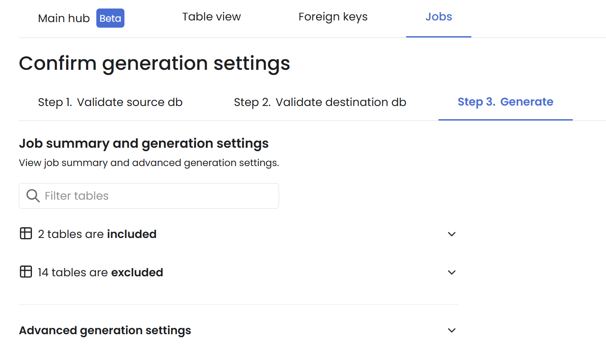Click inside the Filter tables field
This screenshot has height=364, width=606.
pyautogui.click(x=149, y=195)
